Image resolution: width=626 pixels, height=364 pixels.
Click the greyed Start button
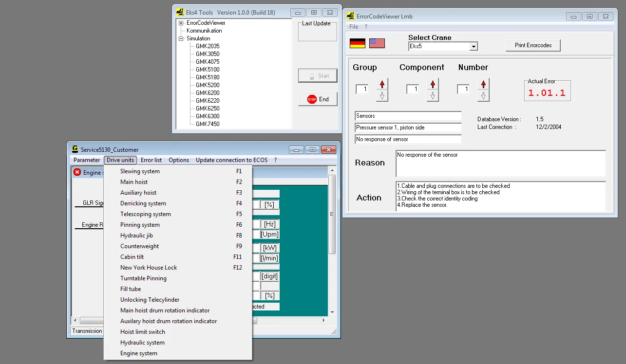[x=318, y=76]
